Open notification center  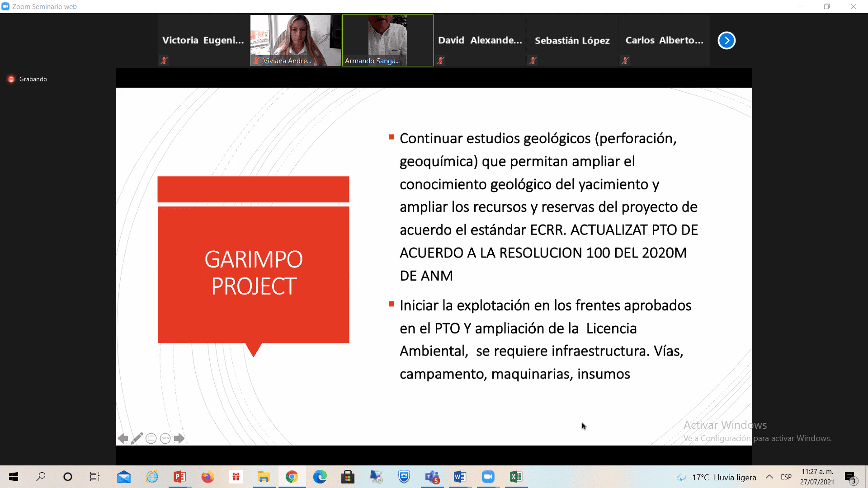click(850, 477)
